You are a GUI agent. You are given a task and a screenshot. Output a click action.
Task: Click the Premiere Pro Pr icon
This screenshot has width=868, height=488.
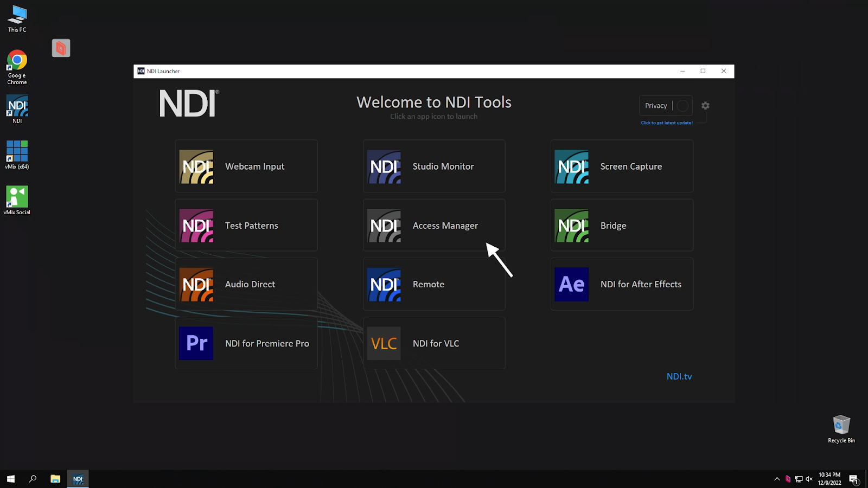click(196, 343)
